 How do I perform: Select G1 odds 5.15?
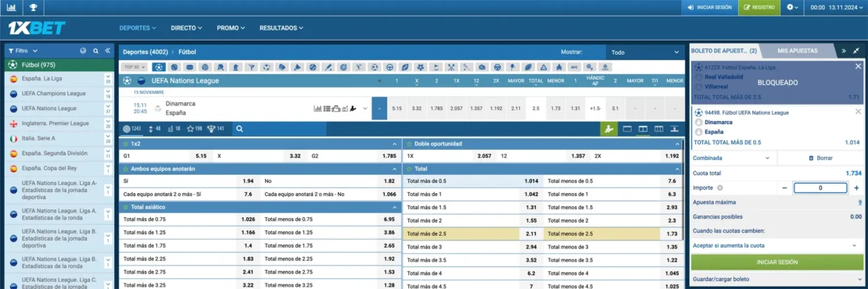[x=201, y=156]
